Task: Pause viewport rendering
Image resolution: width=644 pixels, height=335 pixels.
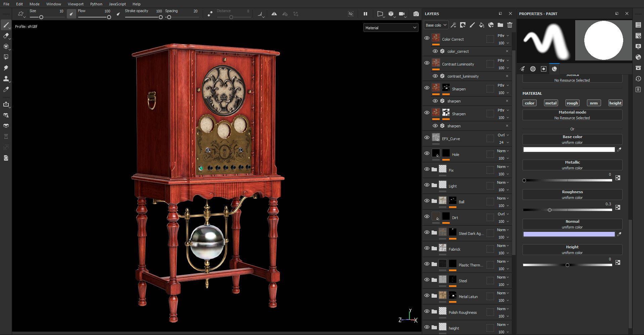Action: [x=365, y=14]
